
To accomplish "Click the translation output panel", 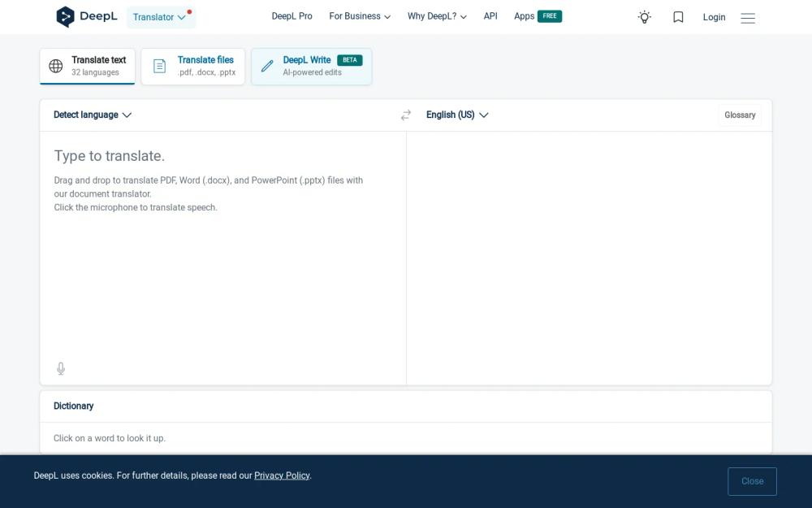I will [x=590, y=258].
